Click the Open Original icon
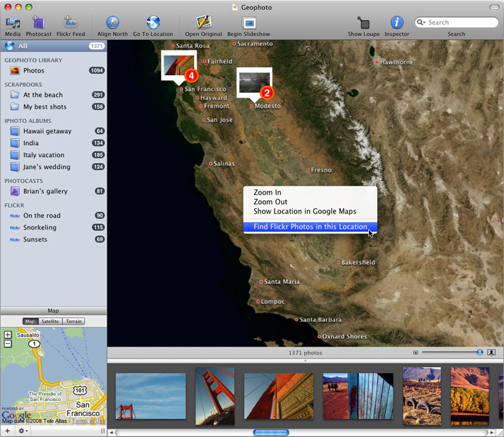The width and height of the screenshot is (504, 437). pos(204,24)
